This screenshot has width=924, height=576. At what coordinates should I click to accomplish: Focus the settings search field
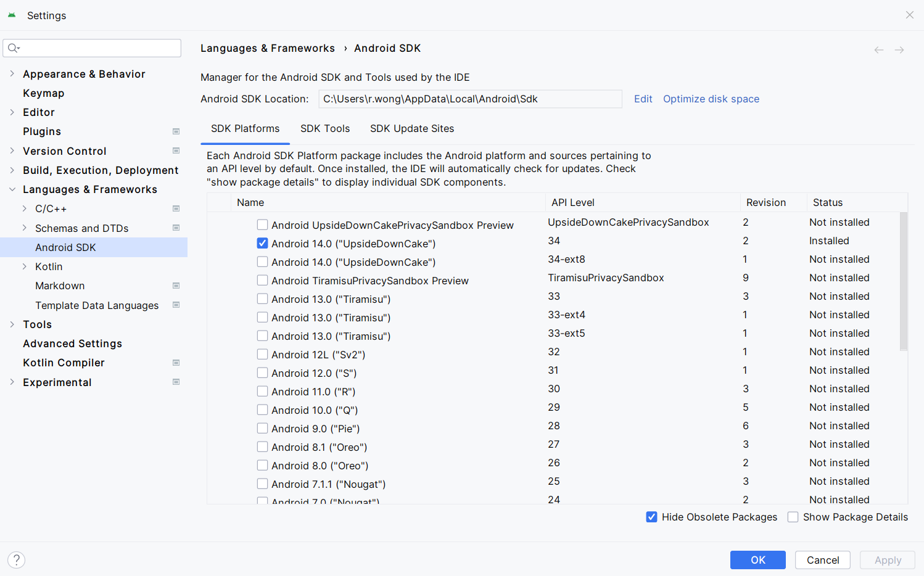(x=92, y=48)
